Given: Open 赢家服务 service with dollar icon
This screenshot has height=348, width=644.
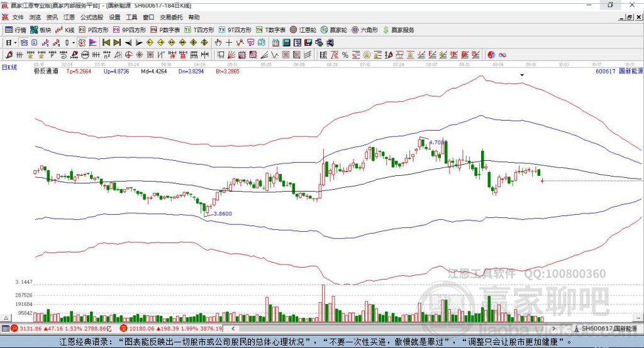Looking at the screenshot, I should pos(398,30).
